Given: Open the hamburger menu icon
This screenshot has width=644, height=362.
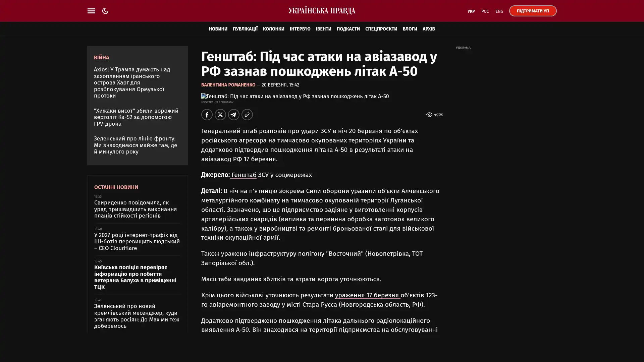Looking at the screenshot, I should click(x=91, y=11).
